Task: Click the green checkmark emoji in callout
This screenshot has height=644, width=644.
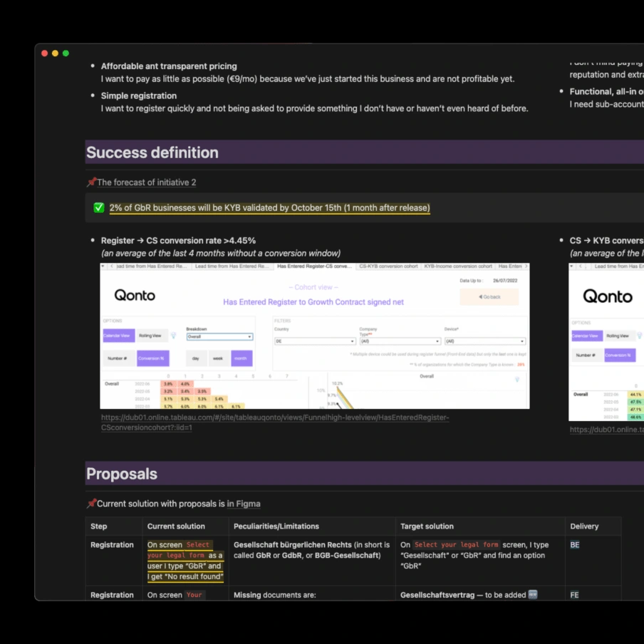Action: pos(98,207)
